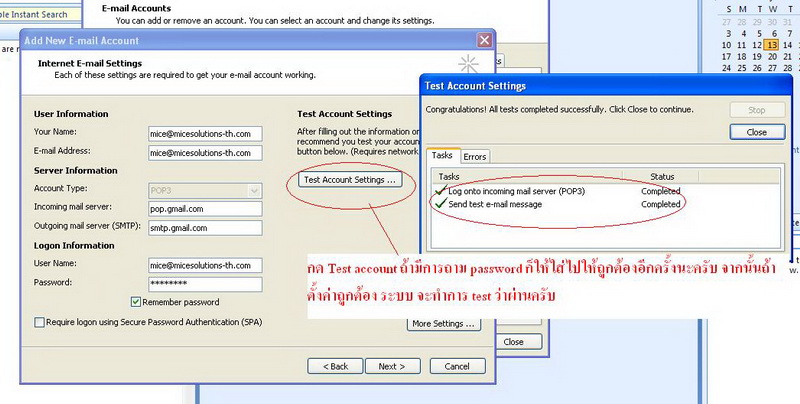Close the Add New E-mail Account dialog
Viewport: 800px width, 404px height.
[484, 40]
